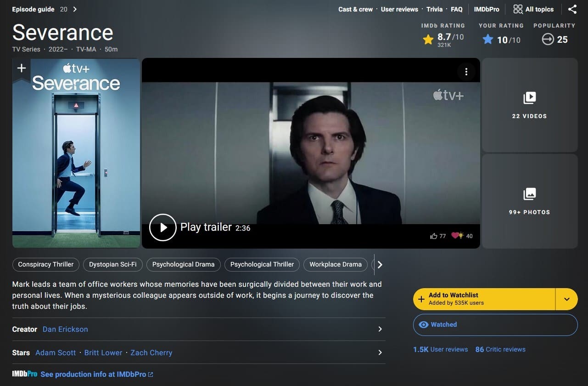
Task: Click the blue Your Rating star
Action: tap(488, 40)
